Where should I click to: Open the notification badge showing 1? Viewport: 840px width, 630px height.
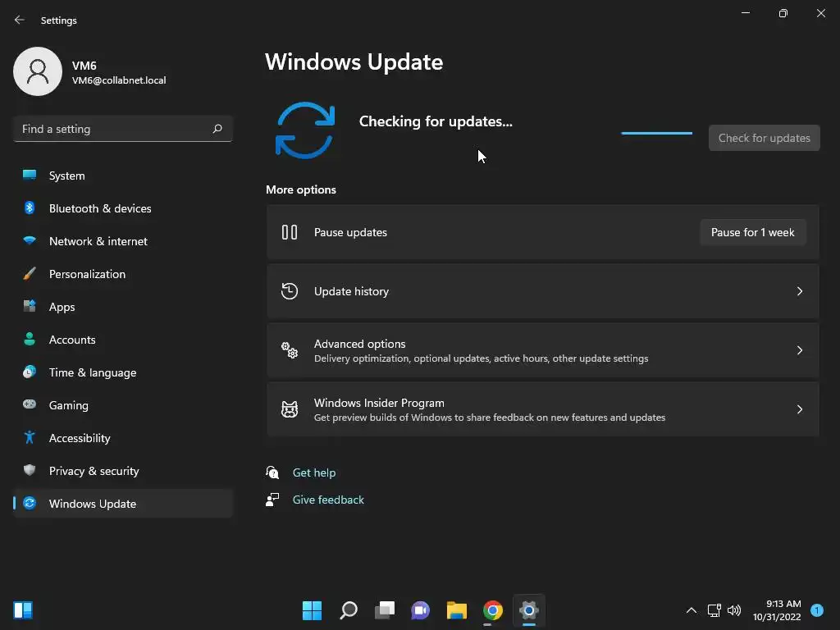(x=817, y=610)
